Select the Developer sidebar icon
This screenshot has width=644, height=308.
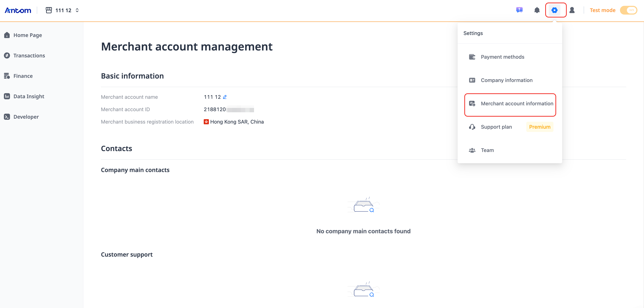coord(7,116)
